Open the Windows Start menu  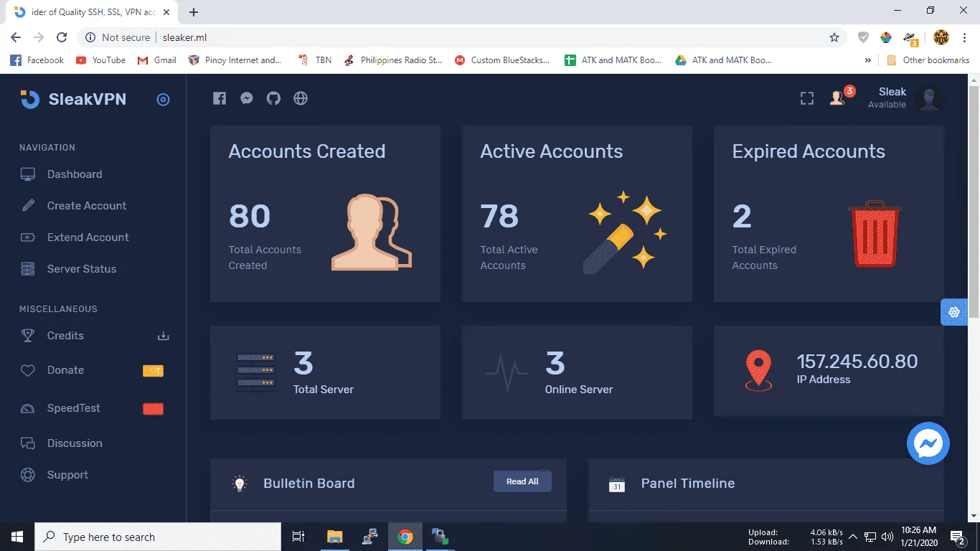(x=17, y=537)
